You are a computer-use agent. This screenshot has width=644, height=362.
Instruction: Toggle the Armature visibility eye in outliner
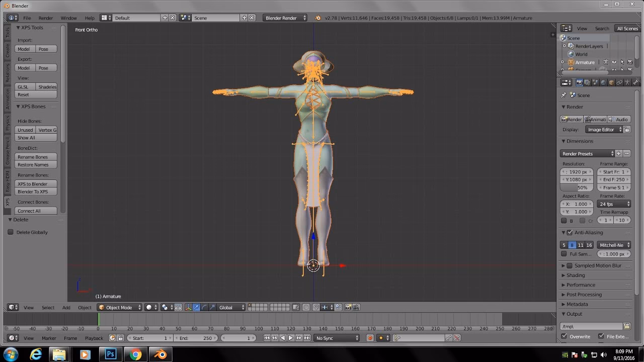[x=614, y=62]
